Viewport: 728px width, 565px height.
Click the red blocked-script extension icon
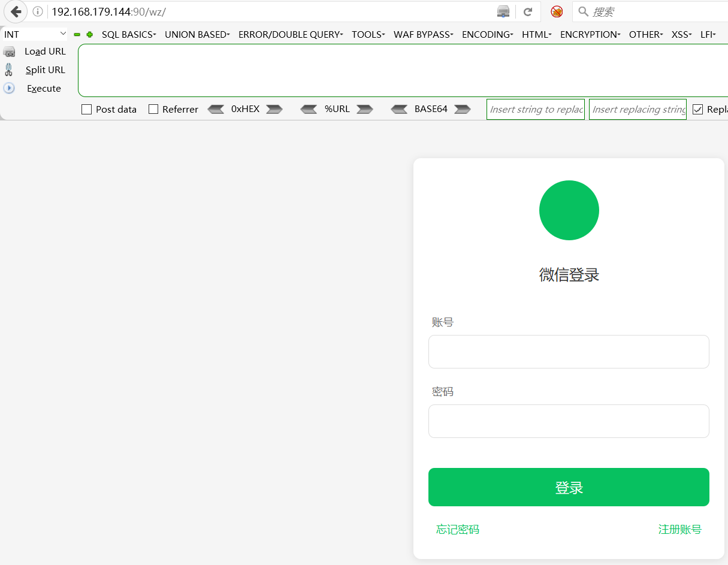(557, 11)
